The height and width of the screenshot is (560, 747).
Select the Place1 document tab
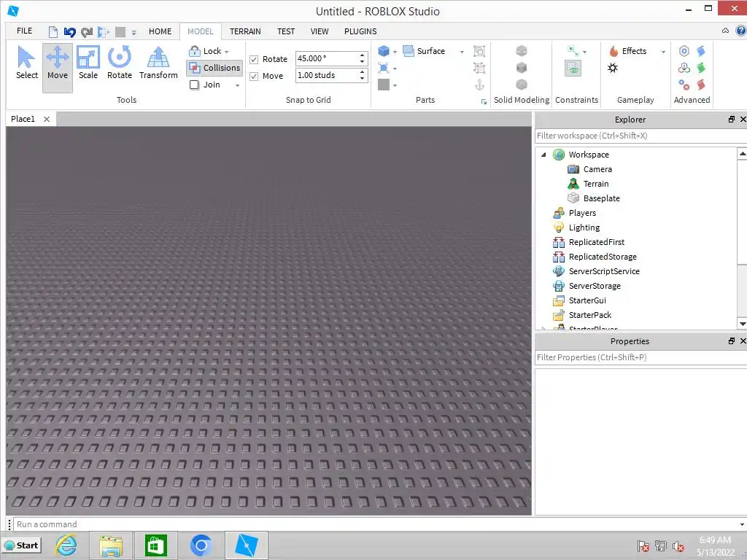click(23, 119)
